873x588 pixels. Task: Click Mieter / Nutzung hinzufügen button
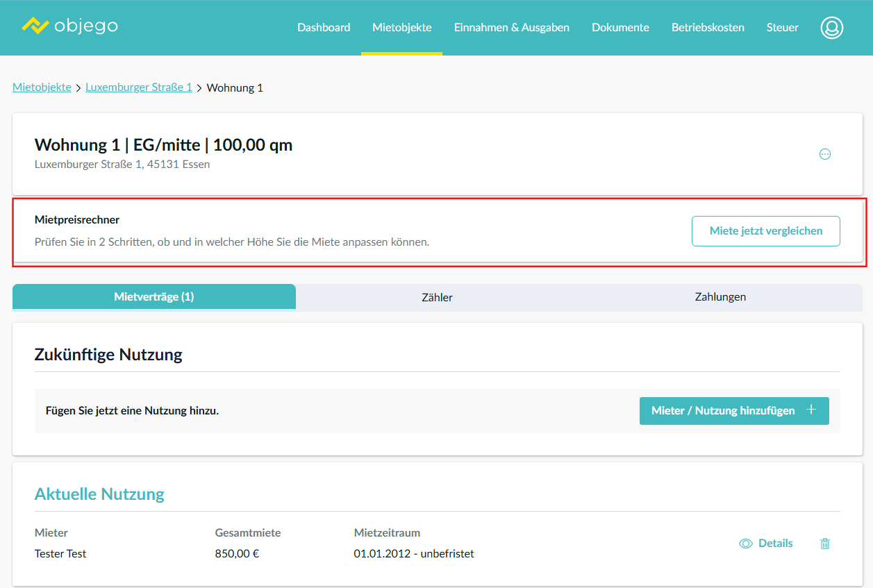(x=733, y=410)
